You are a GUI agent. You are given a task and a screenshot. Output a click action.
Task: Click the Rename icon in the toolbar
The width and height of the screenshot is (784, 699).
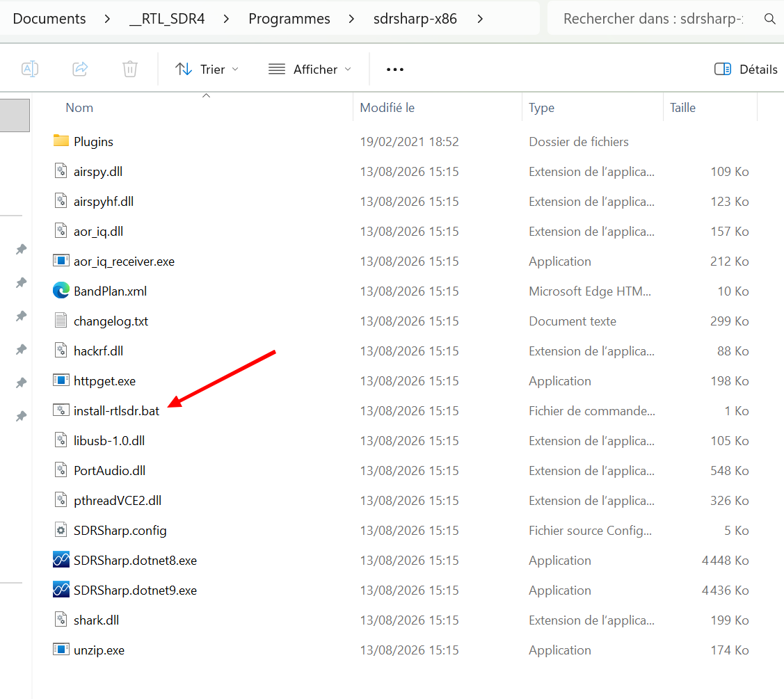tap(30, 69)
